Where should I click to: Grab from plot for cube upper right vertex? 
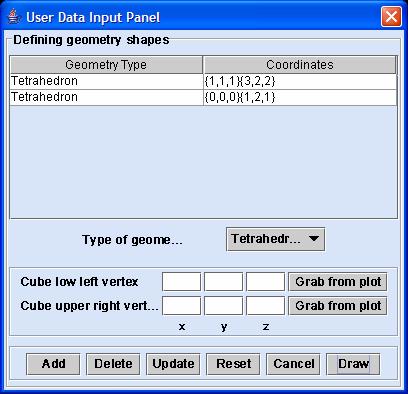(338, 306)
